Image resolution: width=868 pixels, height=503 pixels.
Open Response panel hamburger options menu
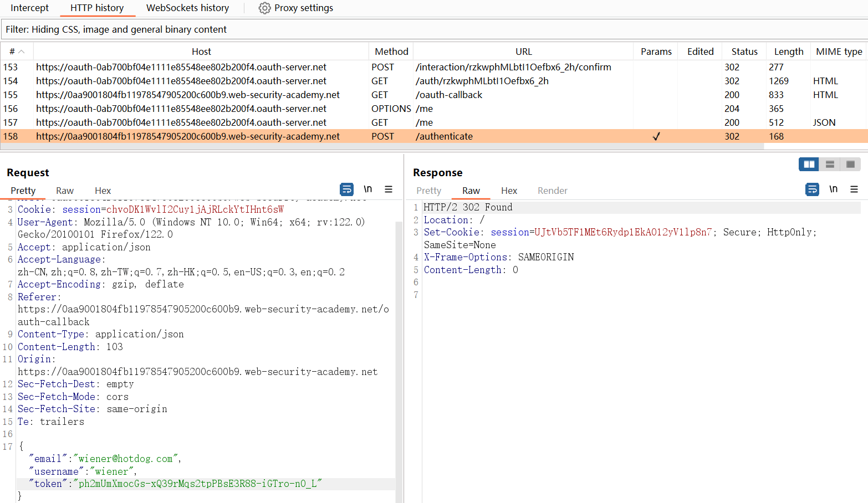pyautogui.click(x=854, y=189)
